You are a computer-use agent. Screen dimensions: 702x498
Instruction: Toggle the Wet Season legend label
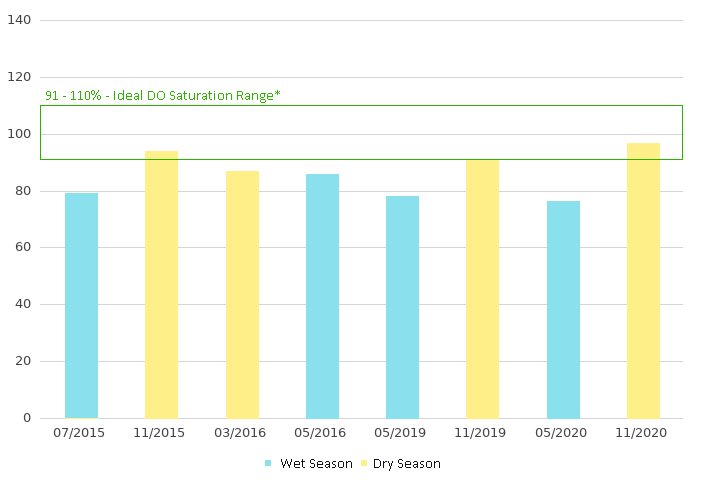pos(316,464)
